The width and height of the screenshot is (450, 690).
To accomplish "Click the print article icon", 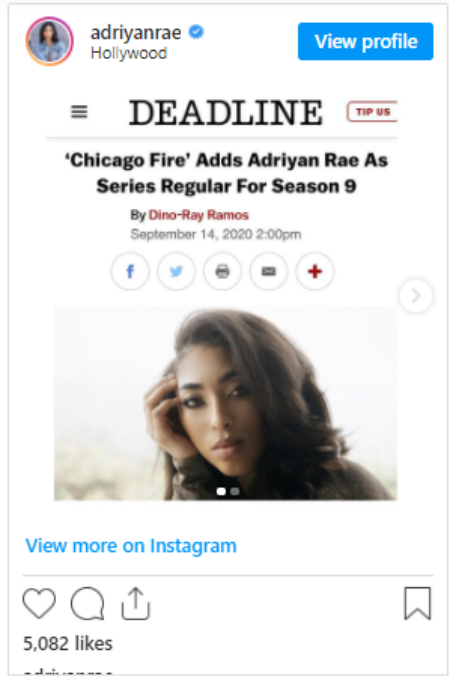I will click(x=223, y=272).
